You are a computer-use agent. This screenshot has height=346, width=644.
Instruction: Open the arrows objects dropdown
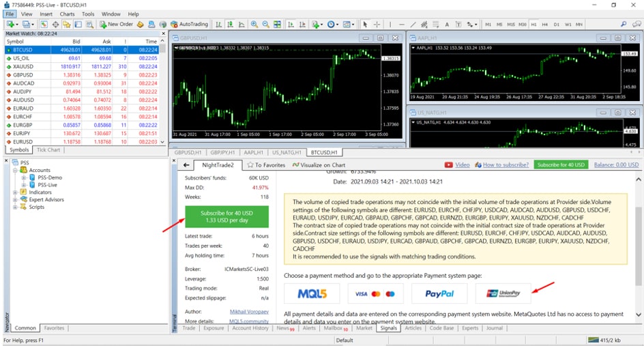click(x=471, y=25)
